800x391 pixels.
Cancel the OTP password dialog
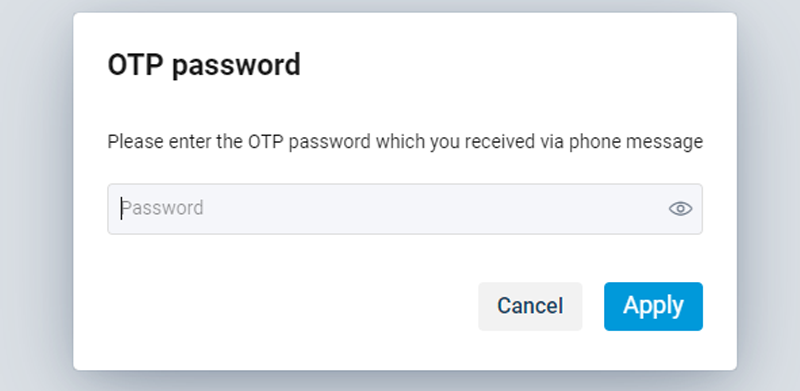[x=530, y=306]
